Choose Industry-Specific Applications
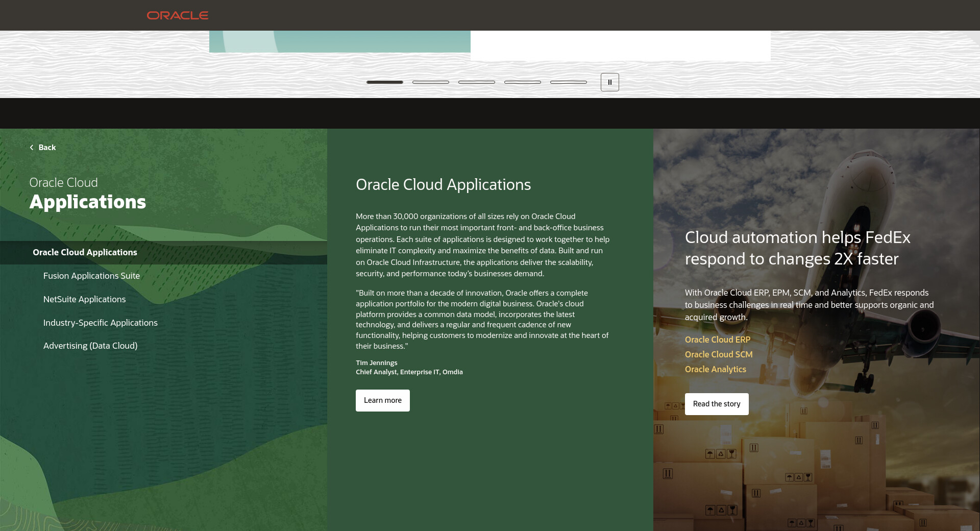980x531 pixels. click(x=100, y=323)
